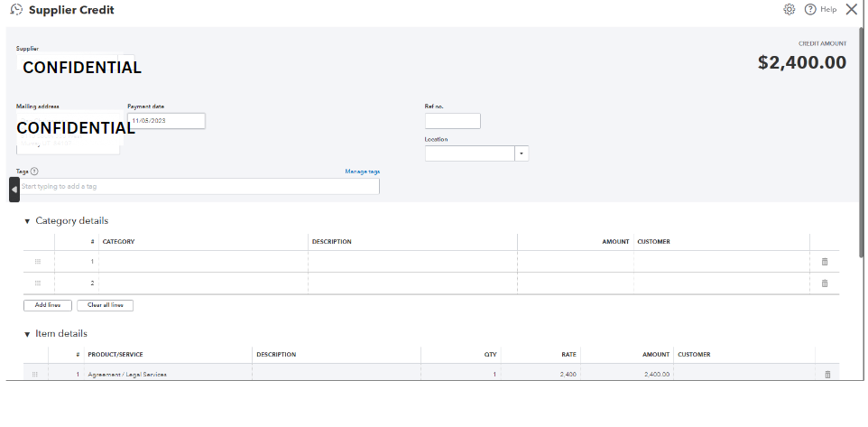Grab the drag handle of item row 1
This screenshot has height=427, width=868.
coord(35,375)
